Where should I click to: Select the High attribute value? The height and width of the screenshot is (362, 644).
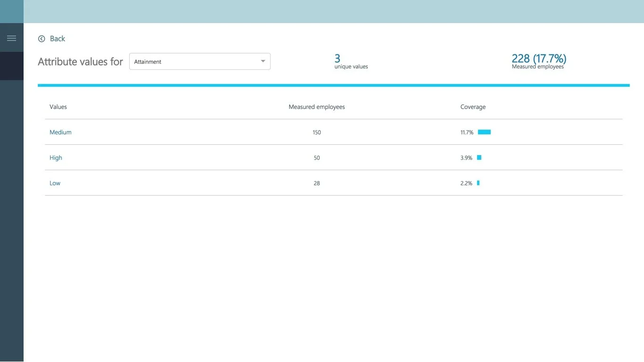pos(56,157)
